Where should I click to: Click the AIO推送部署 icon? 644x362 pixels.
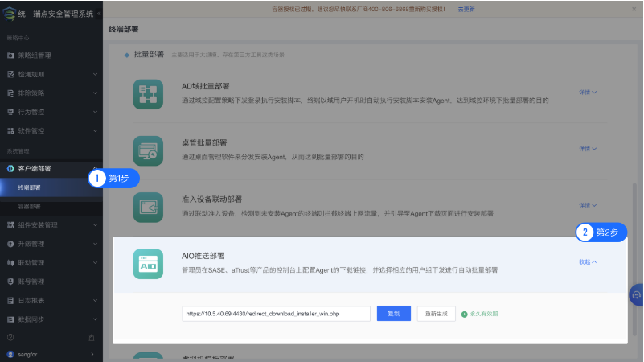click(147, 264)
